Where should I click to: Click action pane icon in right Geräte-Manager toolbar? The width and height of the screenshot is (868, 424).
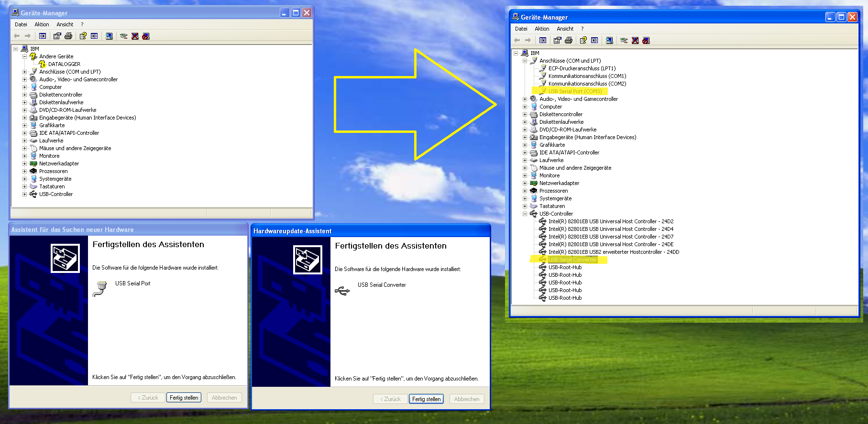[x=594, y=40]
